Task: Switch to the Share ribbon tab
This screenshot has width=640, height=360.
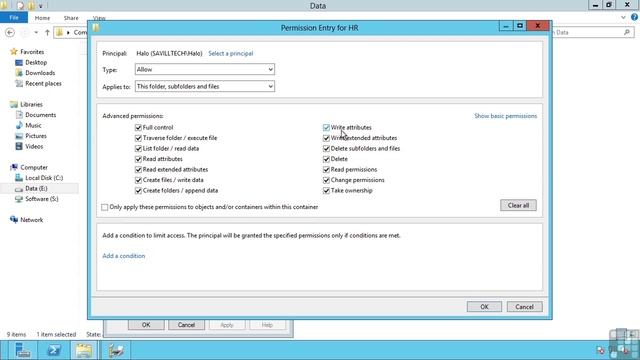Action: (x=71, y=18)
